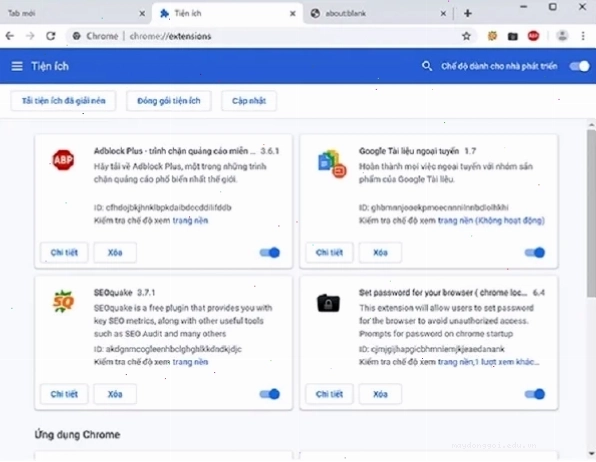Click the page vertical scrollbar thumb
This screenshot has width=596, height=462.
point(591,213)
